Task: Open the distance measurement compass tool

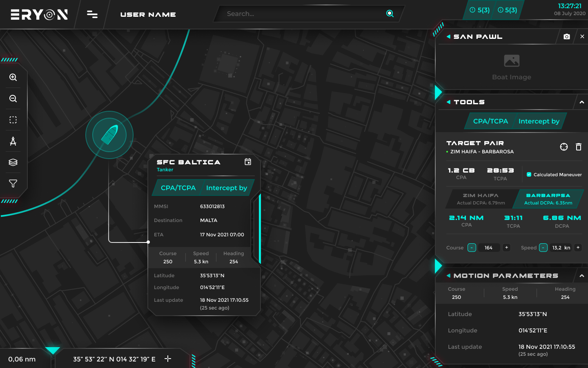Action: pos(13,141)
